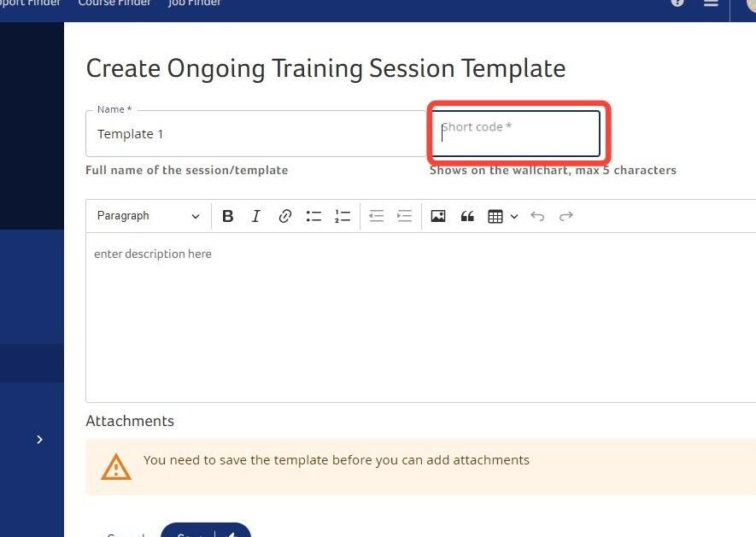Focus the Short code input field

click(515, 133)
